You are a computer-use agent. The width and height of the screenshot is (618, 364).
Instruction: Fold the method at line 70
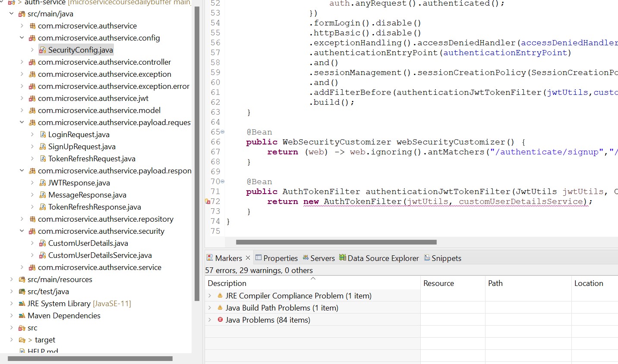coord(223,181)
